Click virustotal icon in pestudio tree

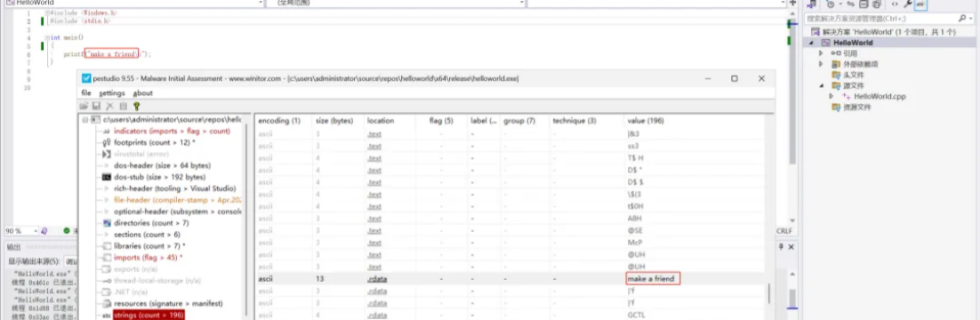coord(106,154)
